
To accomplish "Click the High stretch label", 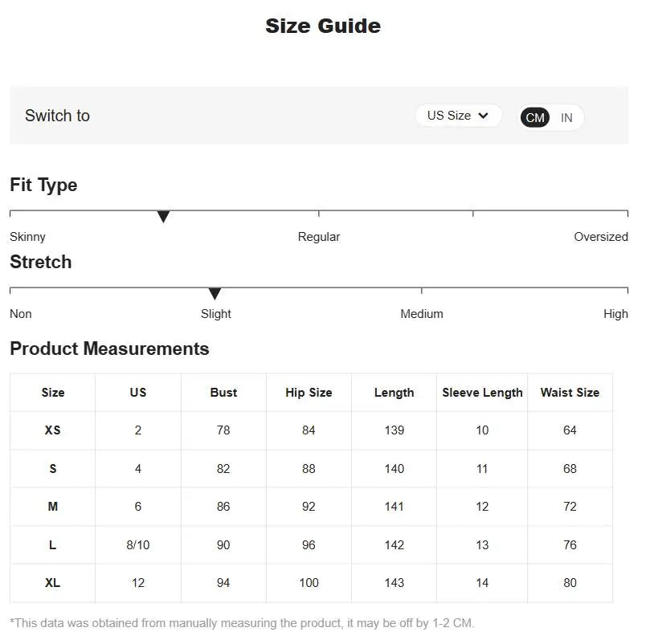I will (x=615, y=314).
